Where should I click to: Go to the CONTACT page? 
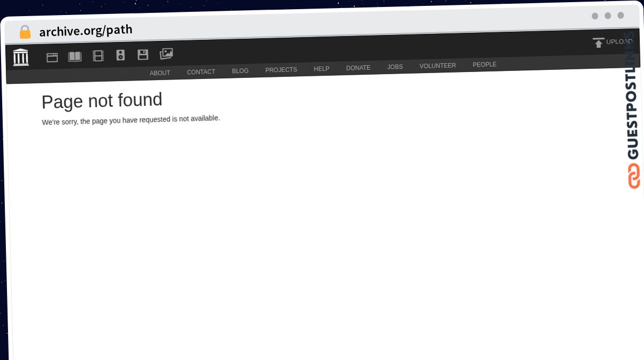pos(201,72)
